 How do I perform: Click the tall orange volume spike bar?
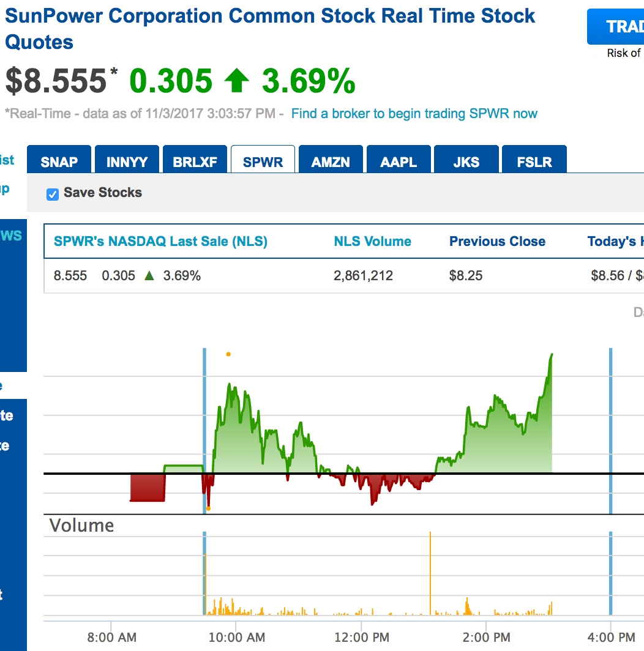pyautogui.click(x=430, y=573)
